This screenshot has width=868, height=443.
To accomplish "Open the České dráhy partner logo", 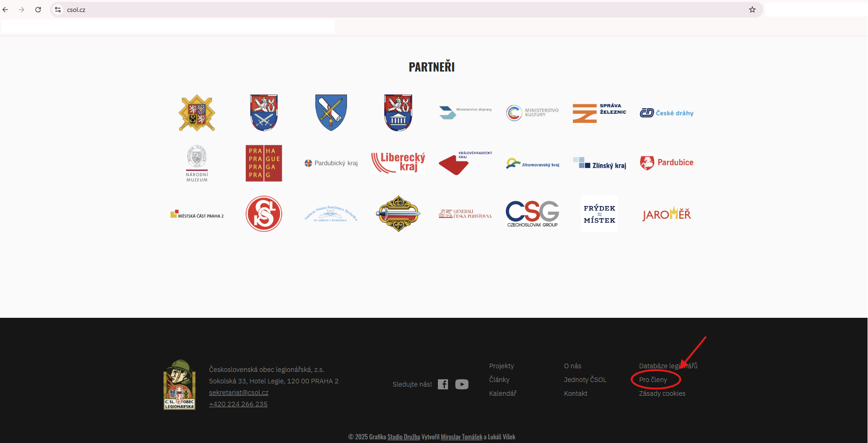I will pos(666,113).
